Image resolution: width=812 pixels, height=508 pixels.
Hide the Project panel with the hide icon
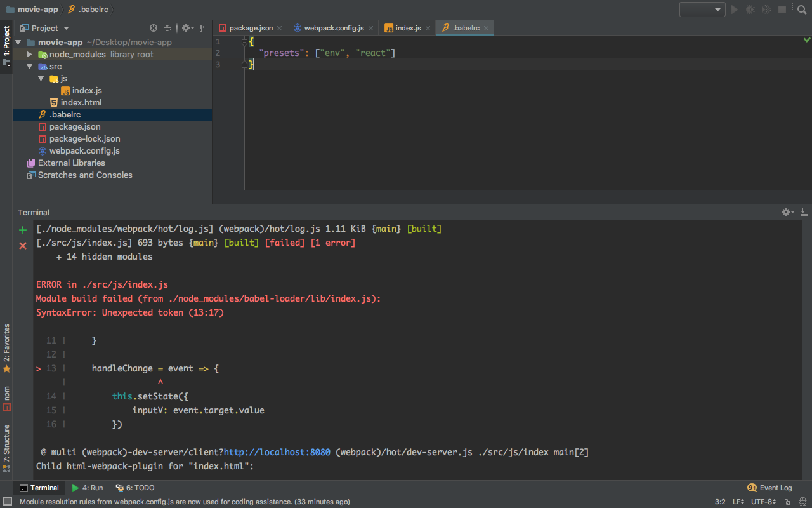203,28
